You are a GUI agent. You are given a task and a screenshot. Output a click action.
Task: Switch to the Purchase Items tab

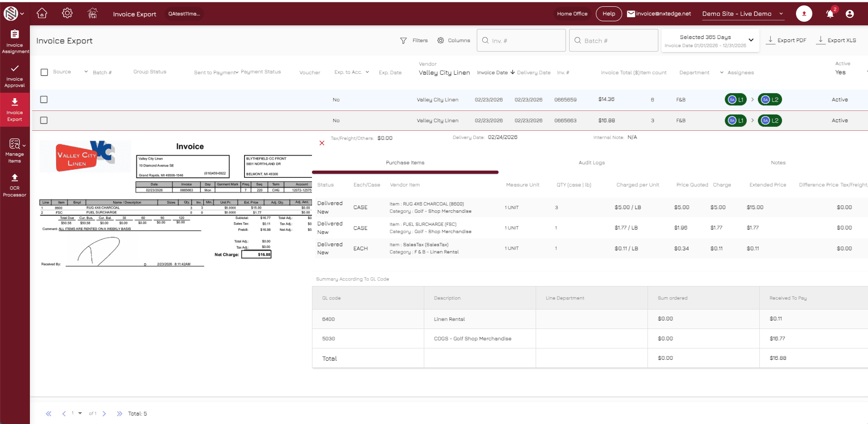pos(405,163)
